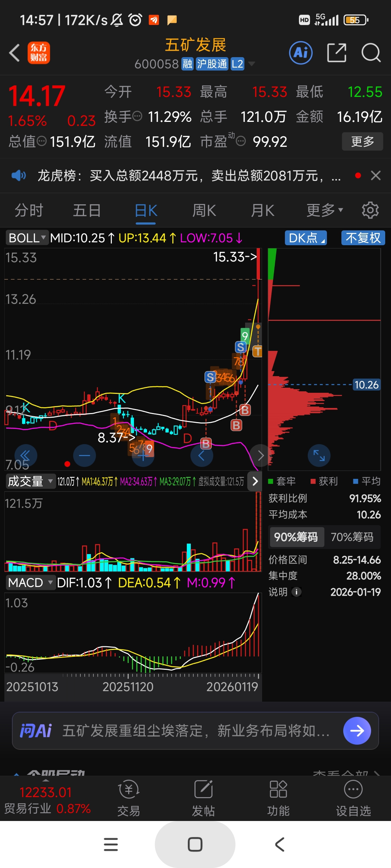Image resolution: width=391 pixels, height=868 pixels.
Task: Tap the info icon next to 市盈
Action: pos(241,141)
